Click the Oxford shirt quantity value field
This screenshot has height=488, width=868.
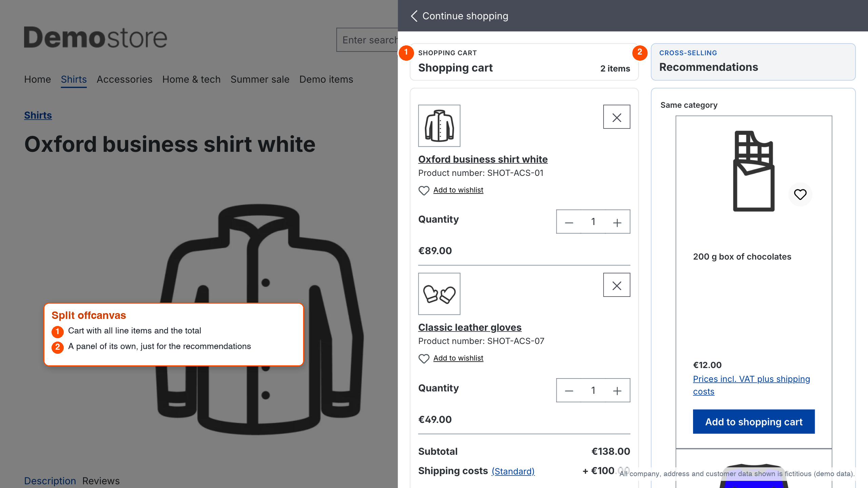593,222
